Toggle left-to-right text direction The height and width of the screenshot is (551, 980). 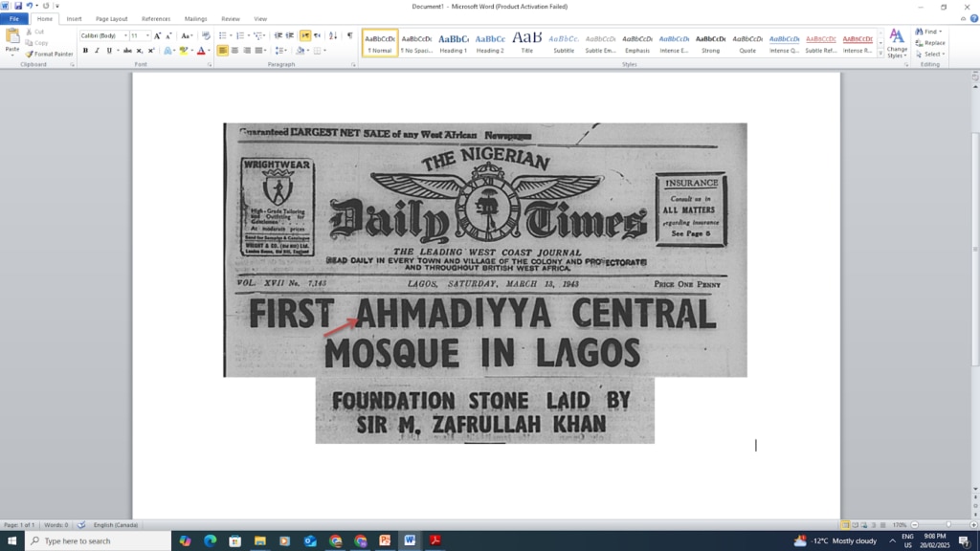tap(305, 35)
